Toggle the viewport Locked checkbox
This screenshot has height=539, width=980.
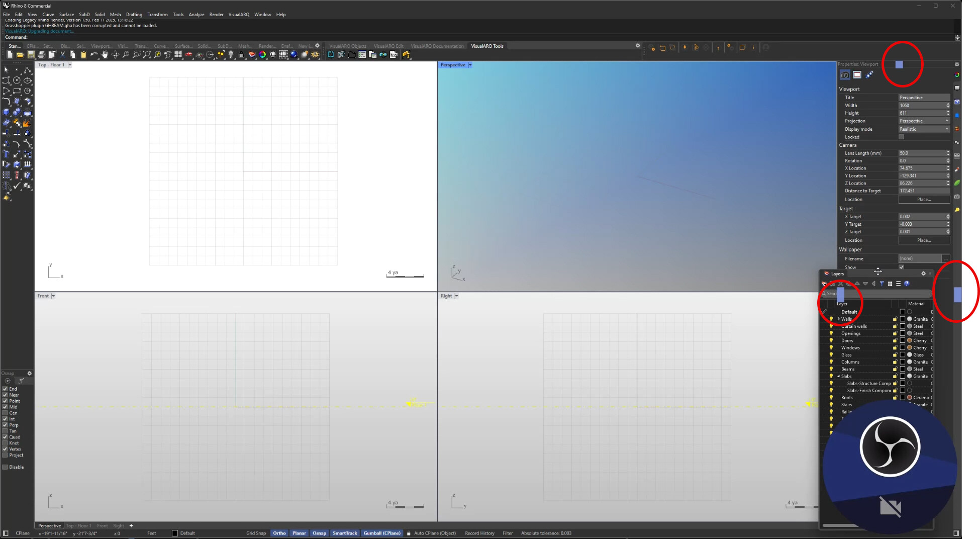coord(901,137)
